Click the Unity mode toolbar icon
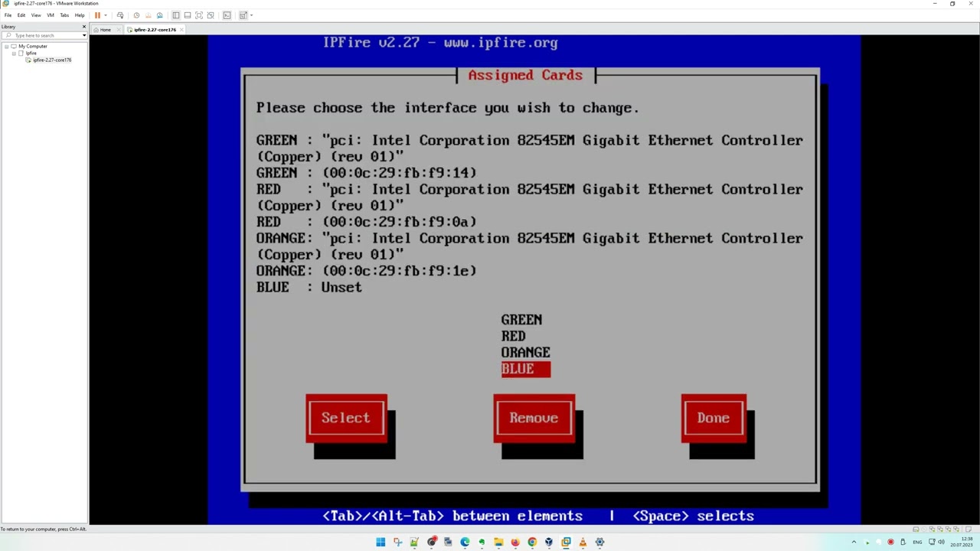Screen dimensions: 980x551 211,15
